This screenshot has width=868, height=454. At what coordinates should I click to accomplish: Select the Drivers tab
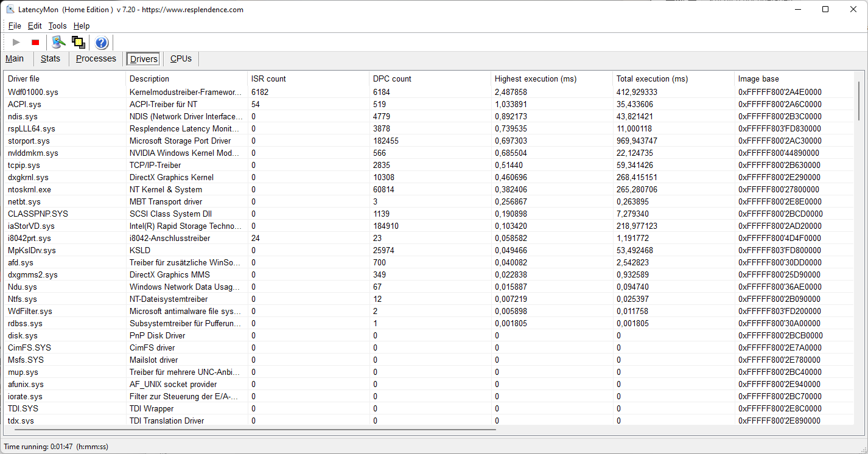pyautogui.click(x=144, y=59)
